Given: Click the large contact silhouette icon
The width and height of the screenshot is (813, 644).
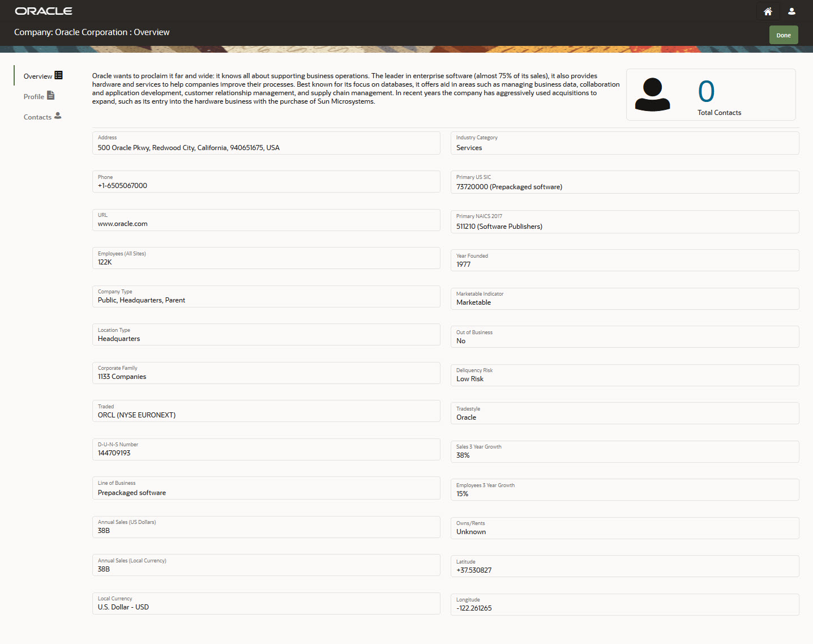Looking at the screenshot, I should point(652,95).
